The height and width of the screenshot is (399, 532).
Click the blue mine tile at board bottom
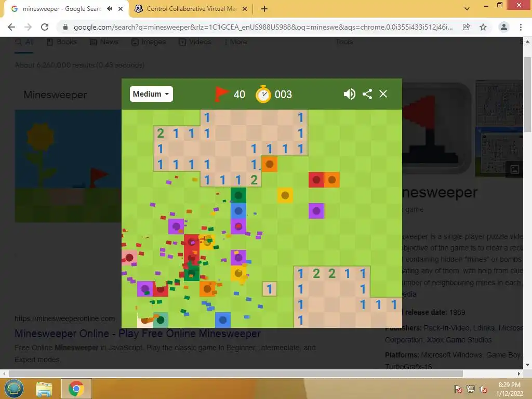coord(222,320)
